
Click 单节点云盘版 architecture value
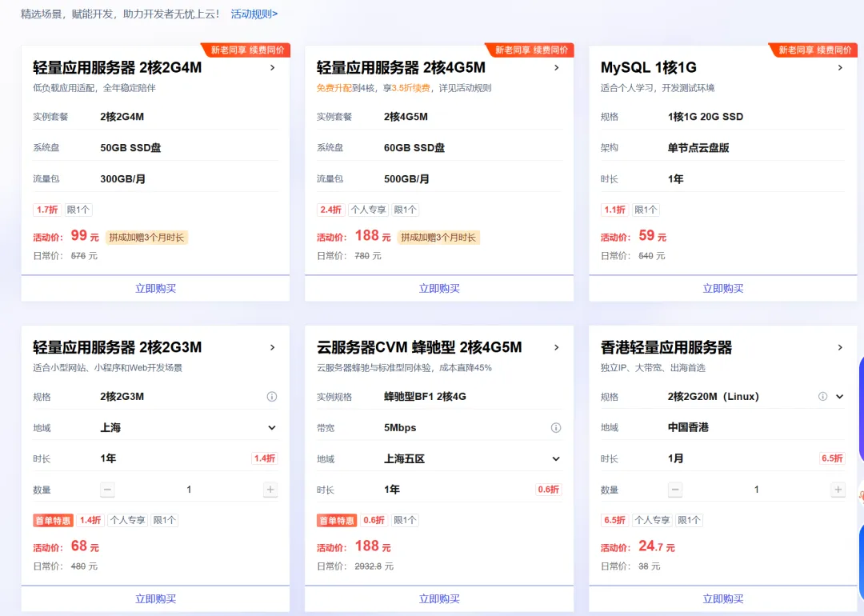(x=698, y=148)
